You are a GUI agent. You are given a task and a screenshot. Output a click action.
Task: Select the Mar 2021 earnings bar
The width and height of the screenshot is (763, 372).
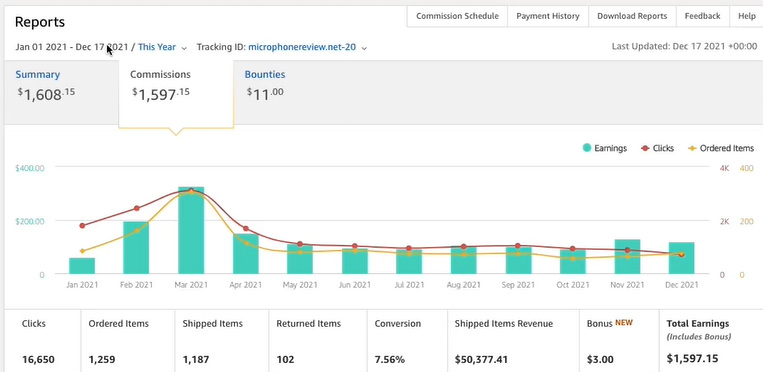point(191,230)
